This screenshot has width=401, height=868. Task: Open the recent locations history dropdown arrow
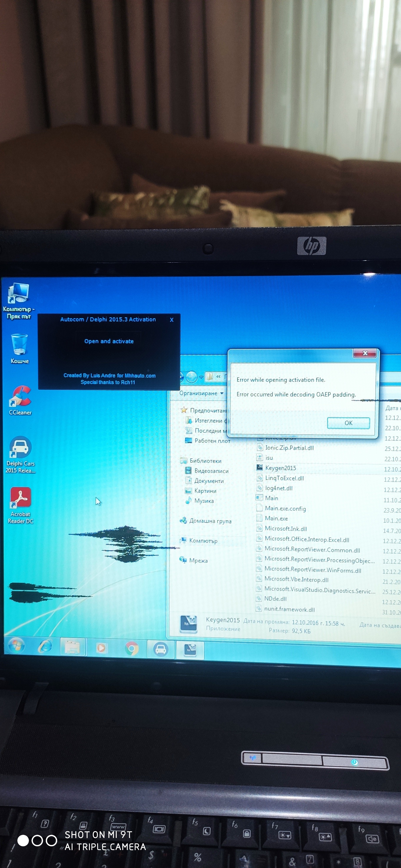tap(201, 377)
